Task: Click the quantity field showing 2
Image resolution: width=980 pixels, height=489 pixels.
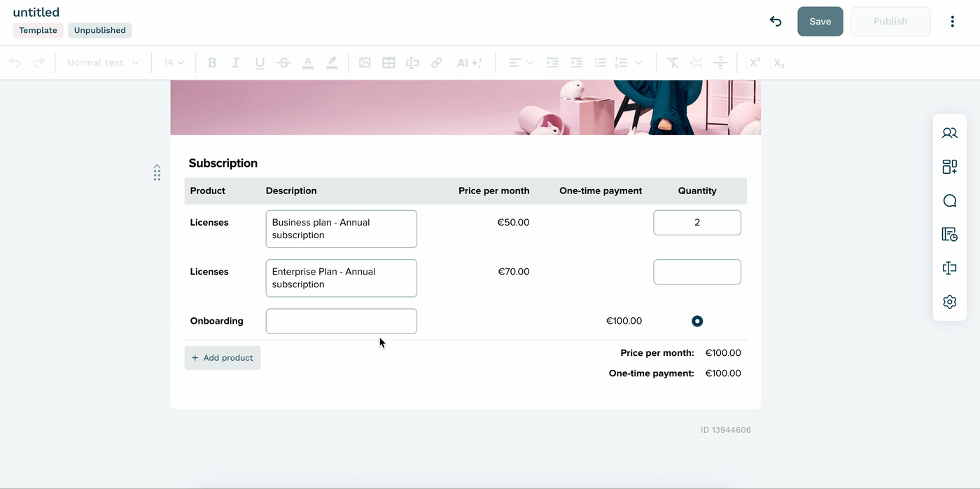Action: [697, 223]
